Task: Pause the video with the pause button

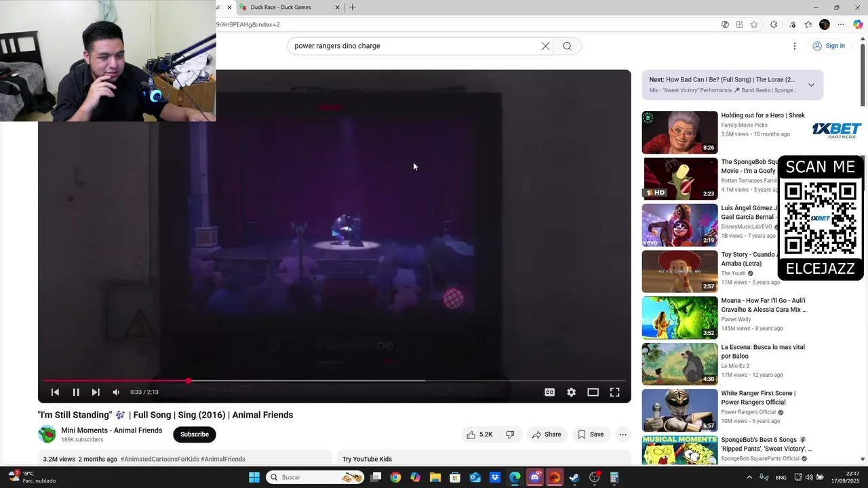Action: tap(76, 392)
